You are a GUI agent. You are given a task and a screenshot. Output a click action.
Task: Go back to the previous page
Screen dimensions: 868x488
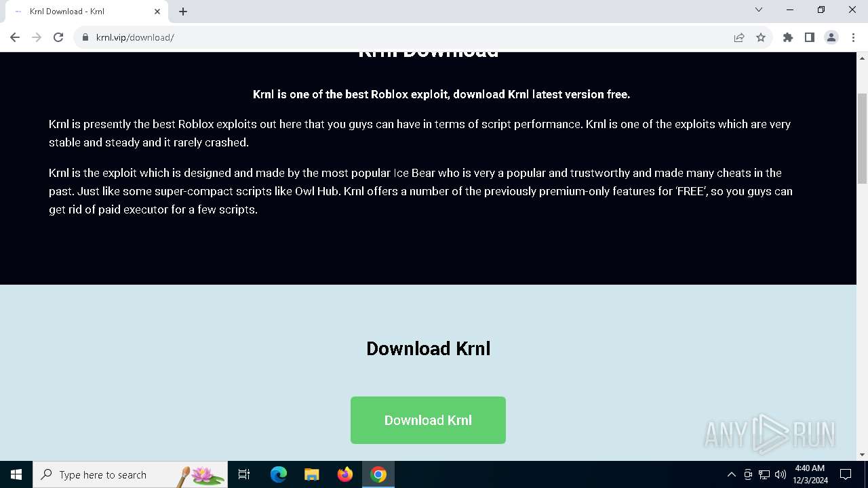[x=15, y=37]
